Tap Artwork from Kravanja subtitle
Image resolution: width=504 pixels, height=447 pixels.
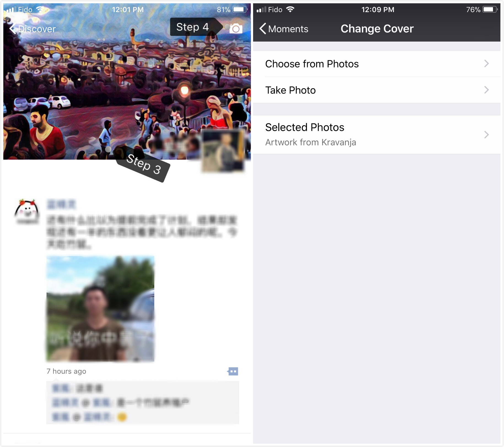(311, 142)
